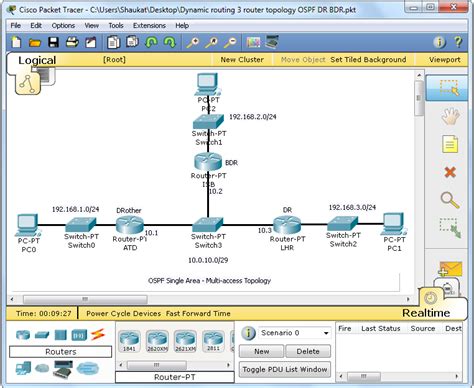
Task: Open the Extensions menu
Action: click(x=149, y=25)
